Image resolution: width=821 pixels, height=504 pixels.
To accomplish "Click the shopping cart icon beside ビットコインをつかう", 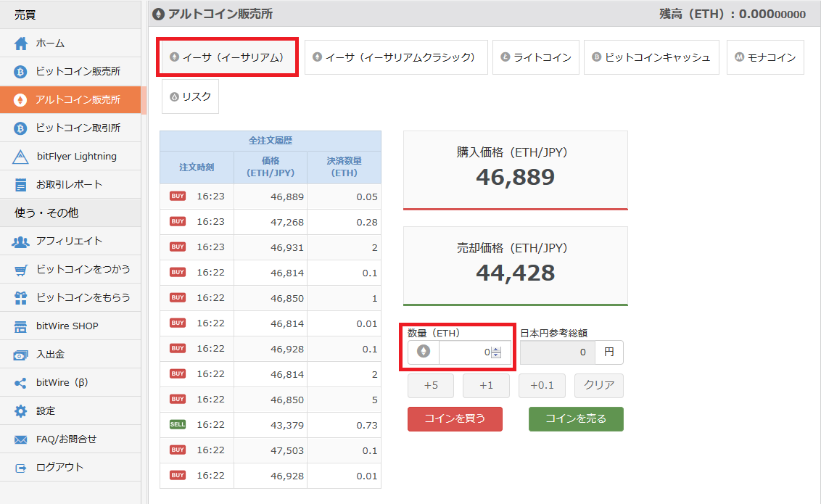I will click(x=20, y=270).
